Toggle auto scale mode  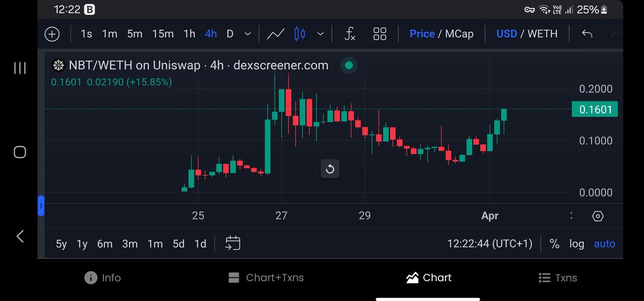pyautogui.click(x=604, y=244)
